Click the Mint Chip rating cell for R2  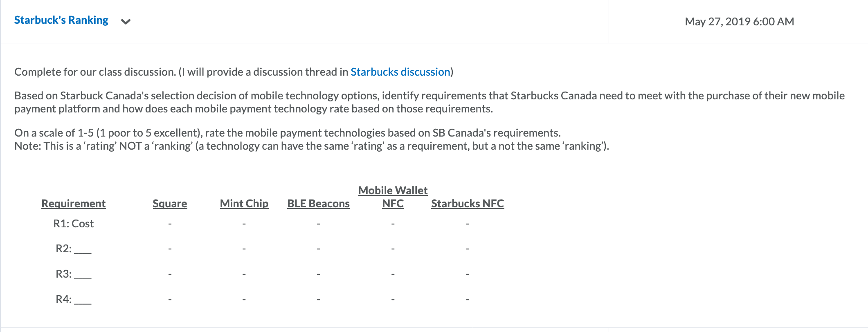(244, 249)
